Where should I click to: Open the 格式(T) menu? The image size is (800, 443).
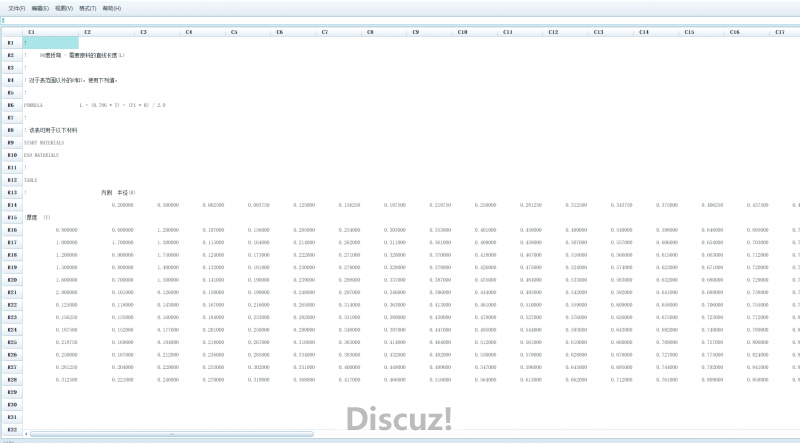(x=88, y=8)
